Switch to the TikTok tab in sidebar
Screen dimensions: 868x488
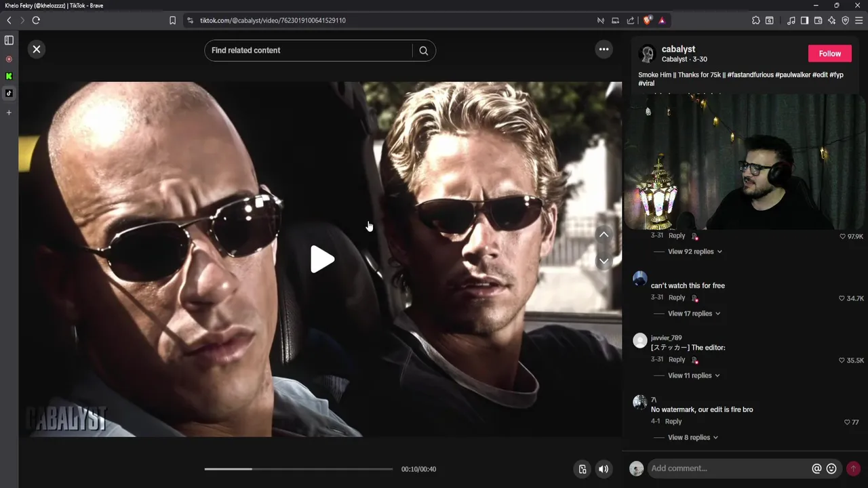(x=9, y=93)
